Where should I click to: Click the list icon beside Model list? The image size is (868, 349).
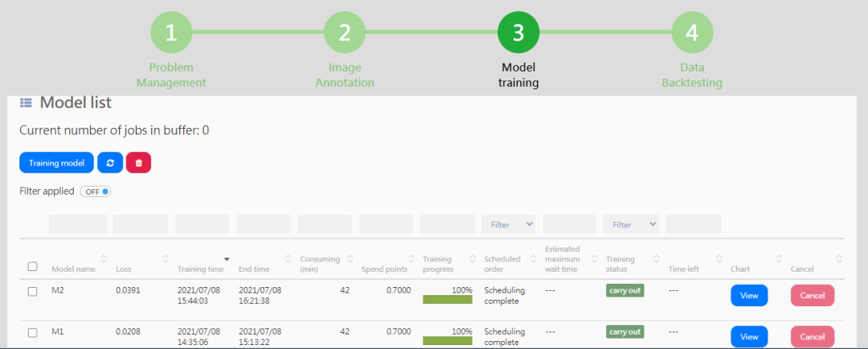click(26, 102)
